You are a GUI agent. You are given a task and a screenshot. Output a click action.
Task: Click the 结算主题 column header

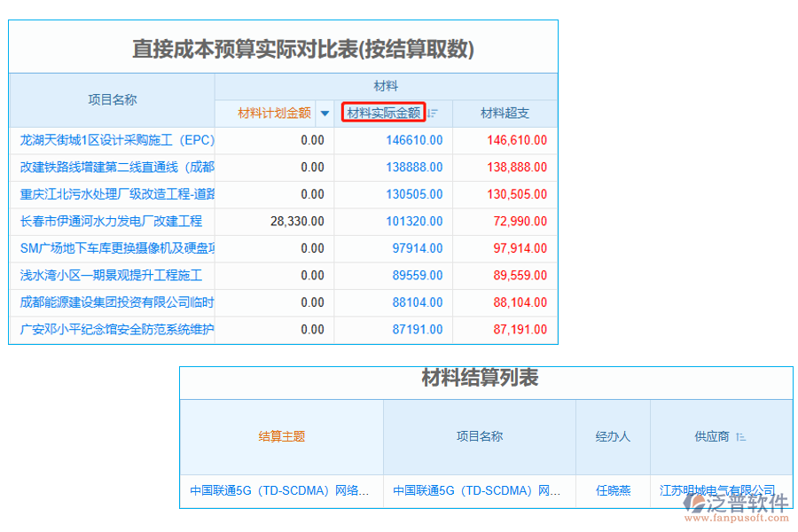pos(281,436)
